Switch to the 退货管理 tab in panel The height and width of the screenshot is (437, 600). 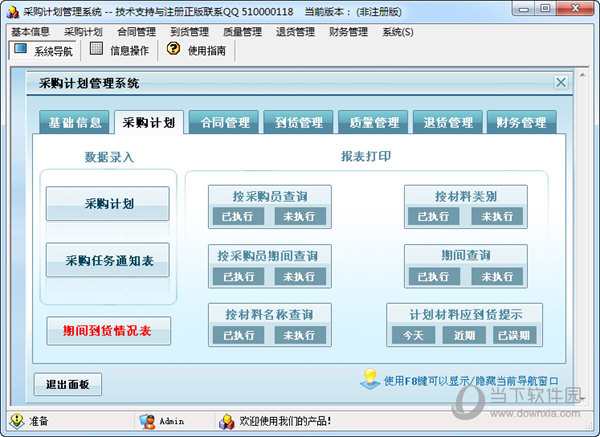448,122
